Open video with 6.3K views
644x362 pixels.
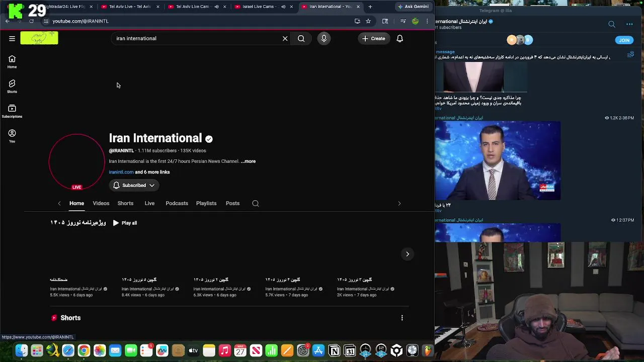pos(222,266)
